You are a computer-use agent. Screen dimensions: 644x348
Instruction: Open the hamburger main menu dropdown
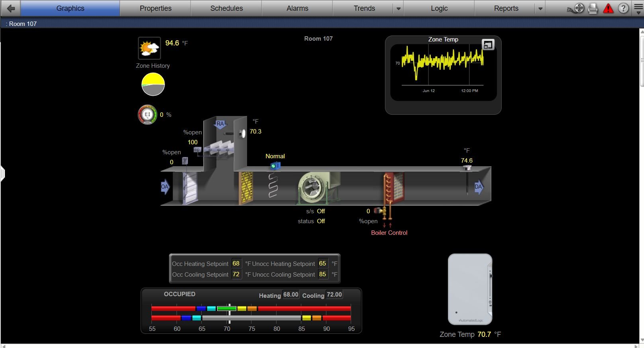[638, 8]
